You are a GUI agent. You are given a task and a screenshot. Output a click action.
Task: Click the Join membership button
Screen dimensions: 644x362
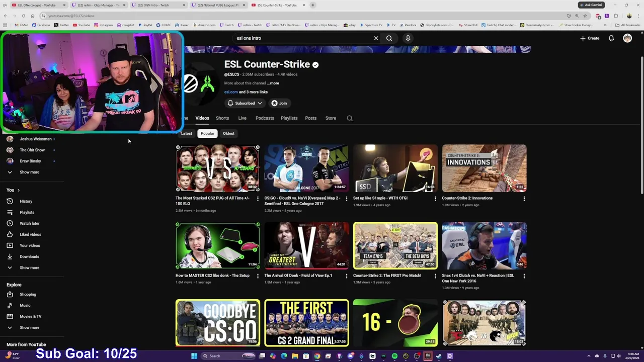pos(279,103)
